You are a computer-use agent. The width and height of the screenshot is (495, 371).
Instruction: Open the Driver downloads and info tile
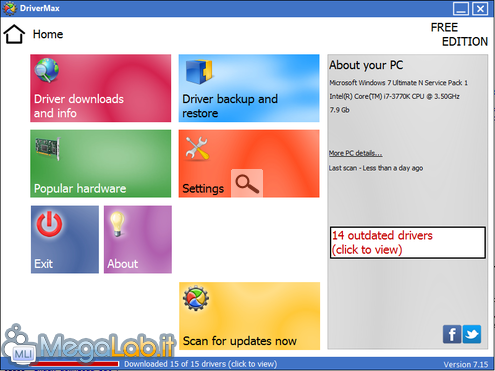[101, 88]
